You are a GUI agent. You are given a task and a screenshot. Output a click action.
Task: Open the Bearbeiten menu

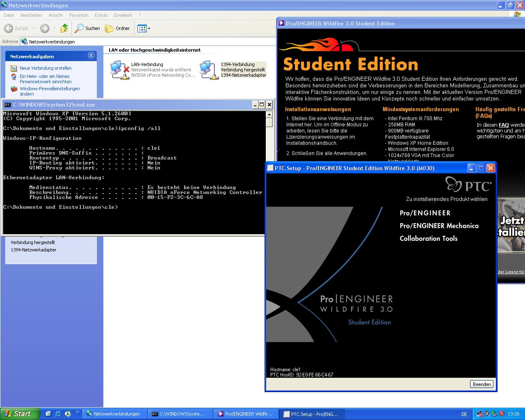pos(31,15)
